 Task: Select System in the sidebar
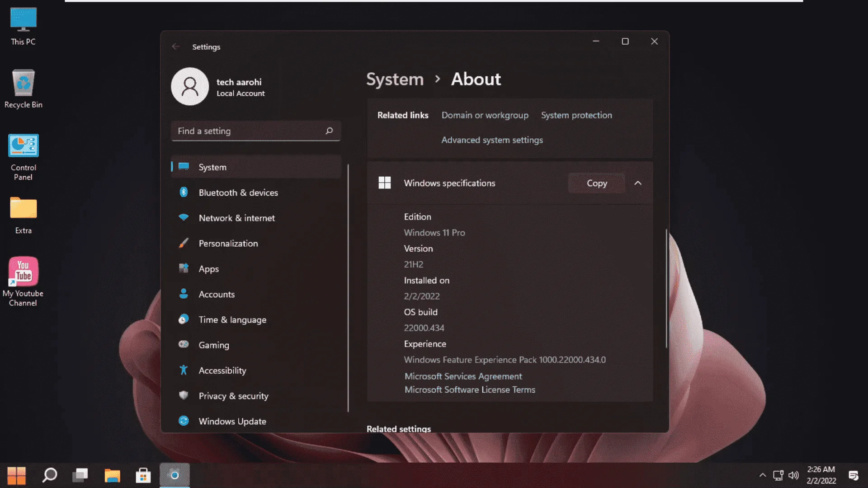256,167
